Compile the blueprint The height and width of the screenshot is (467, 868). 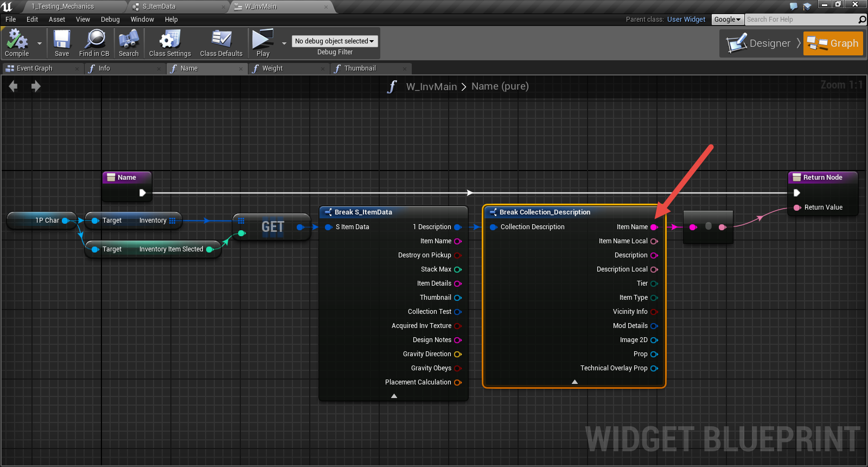click(x=17, y=43)
